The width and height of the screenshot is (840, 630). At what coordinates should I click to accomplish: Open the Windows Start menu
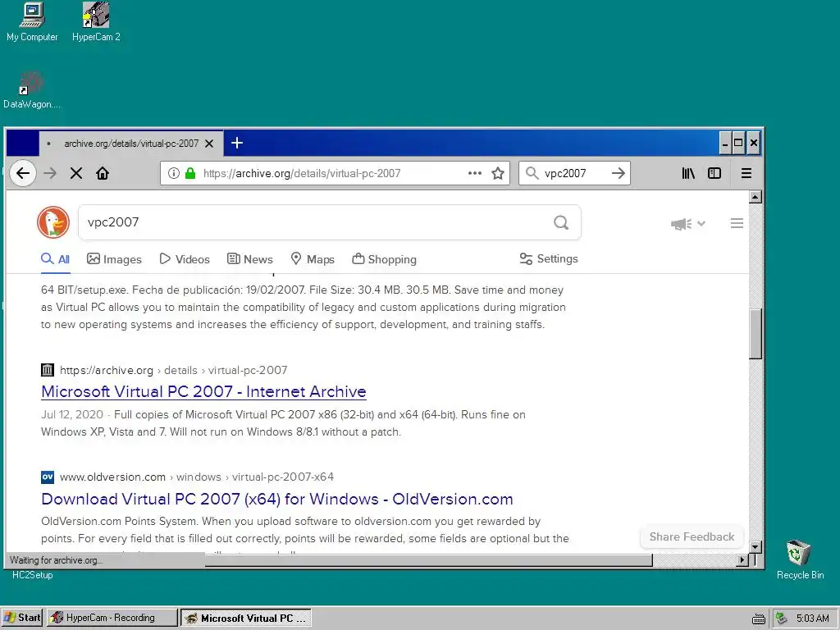point(22,618)
